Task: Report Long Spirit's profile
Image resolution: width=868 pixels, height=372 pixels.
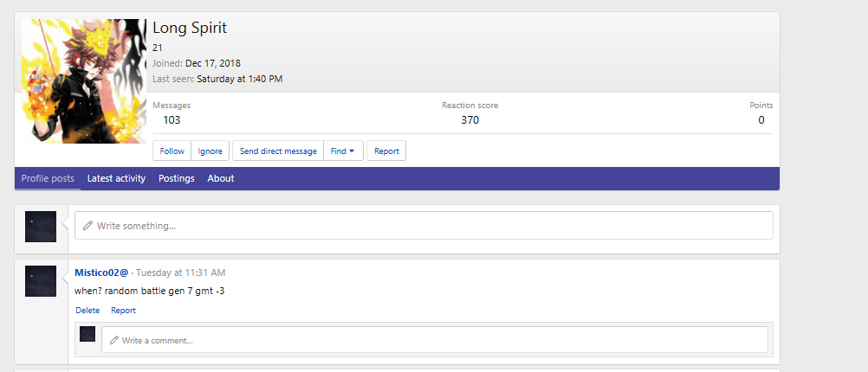Action: coord(386,151)
